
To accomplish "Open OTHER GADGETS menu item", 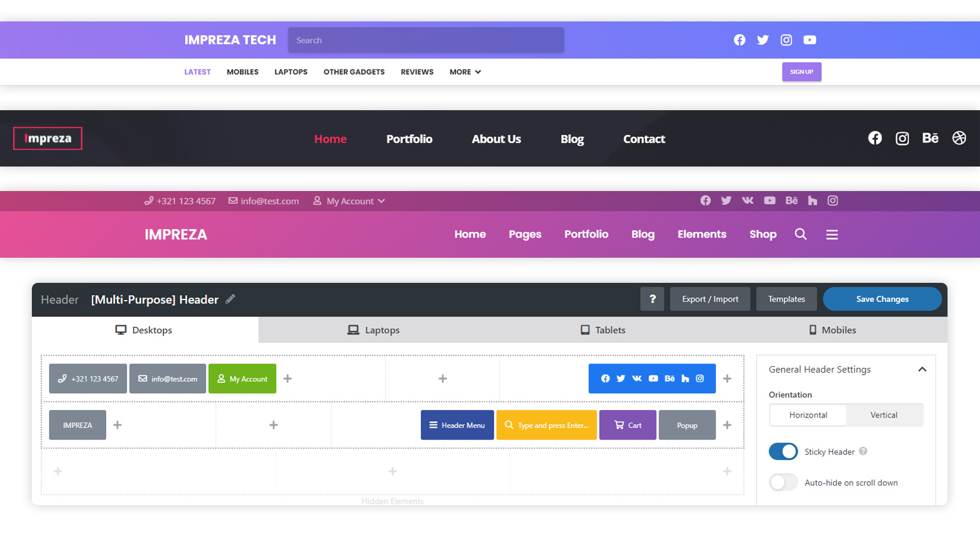I will click(354, 72).
